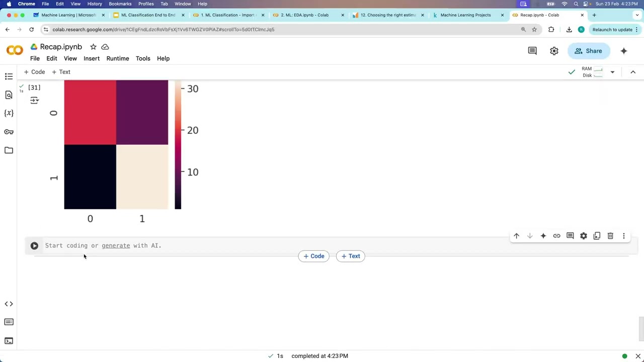
Task: Open the Runtime menu
Action: point(118,58)
